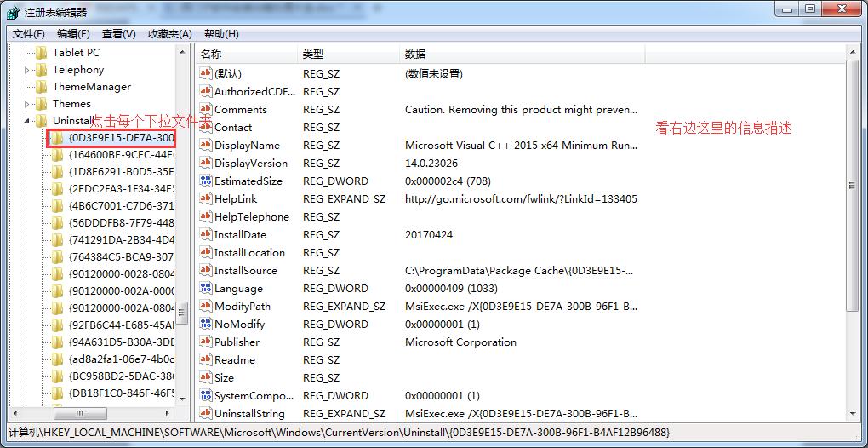Select the Tablet PC folder icon

point(41,53)
